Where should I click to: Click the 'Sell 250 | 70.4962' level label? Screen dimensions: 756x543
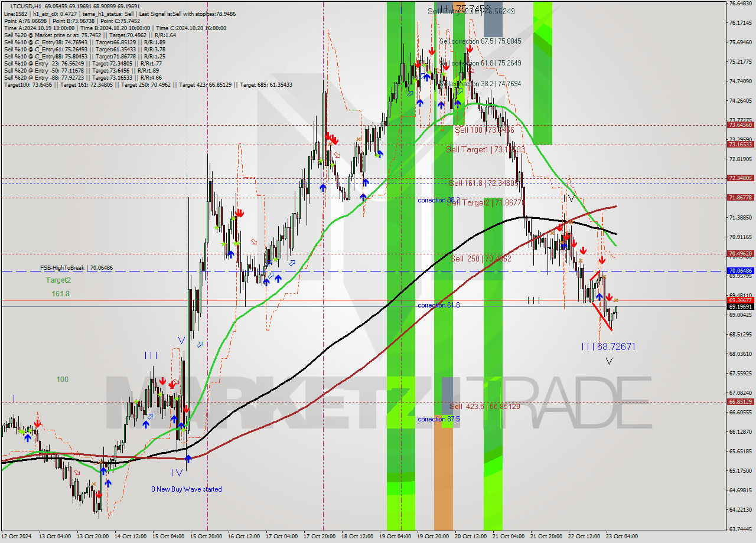coord(481,259)
